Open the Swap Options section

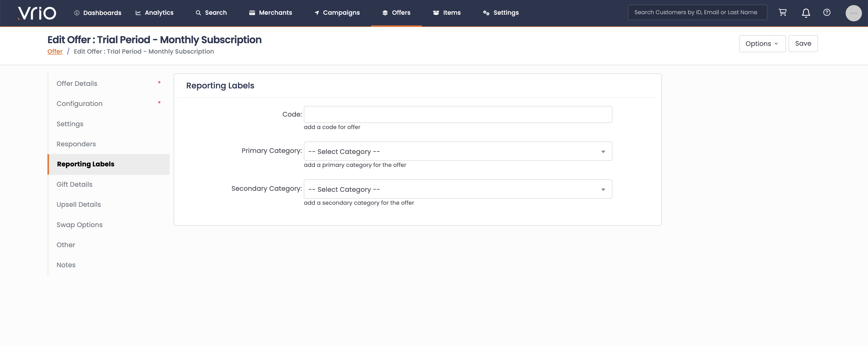(x=109, y=225)
